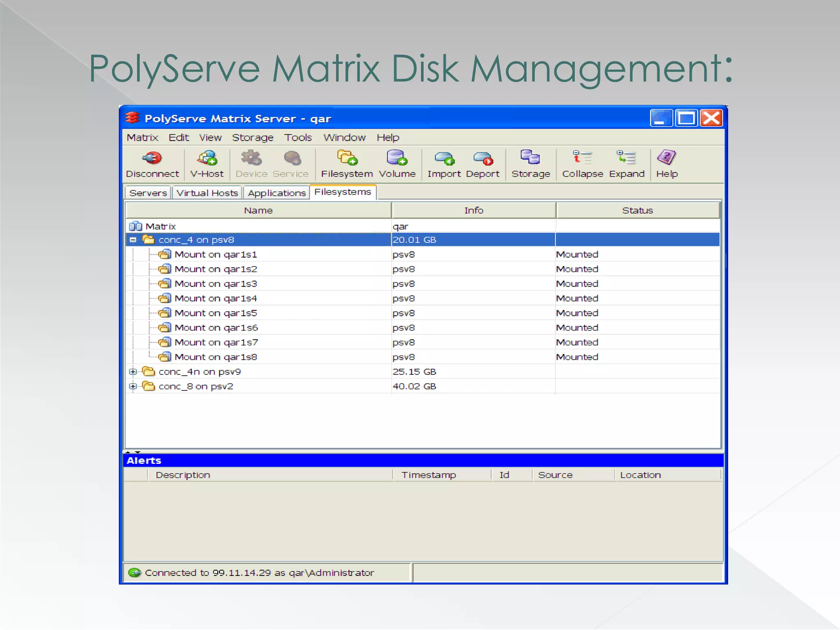
Task: Open the Matrix menu
Action: pyautogui.click(x=142, y=137)
